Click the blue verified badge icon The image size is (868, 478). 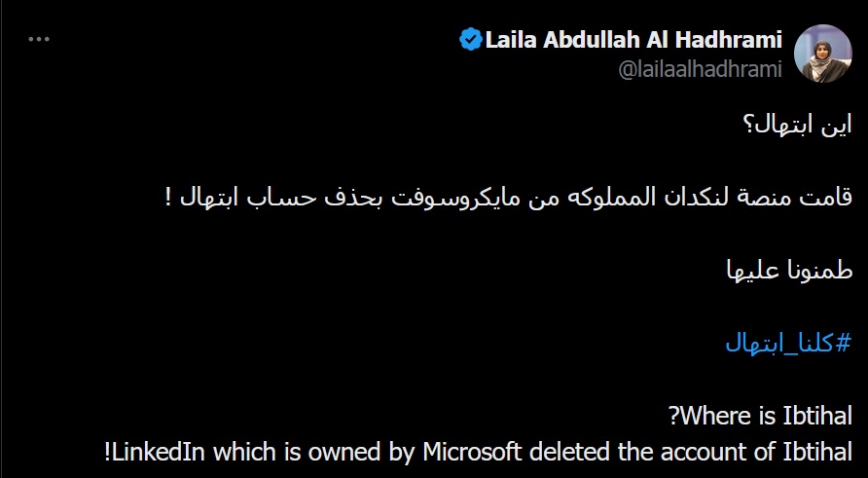point(471,40)
